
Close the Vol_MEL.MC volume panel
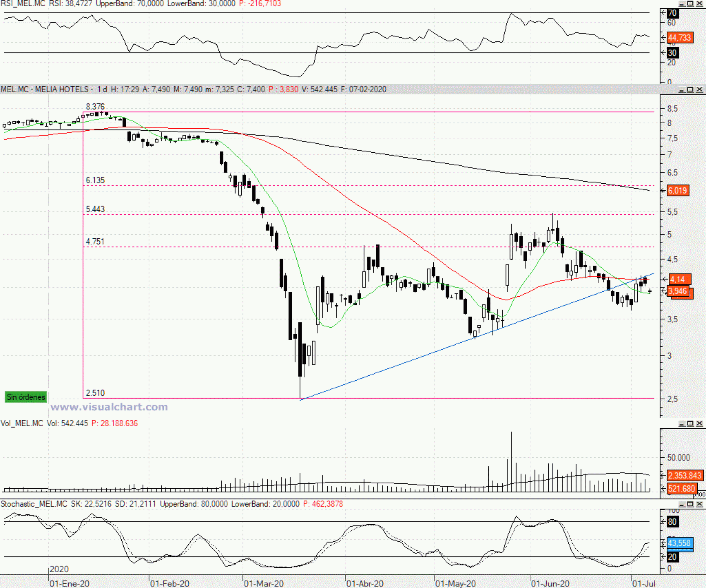[699, 423]
